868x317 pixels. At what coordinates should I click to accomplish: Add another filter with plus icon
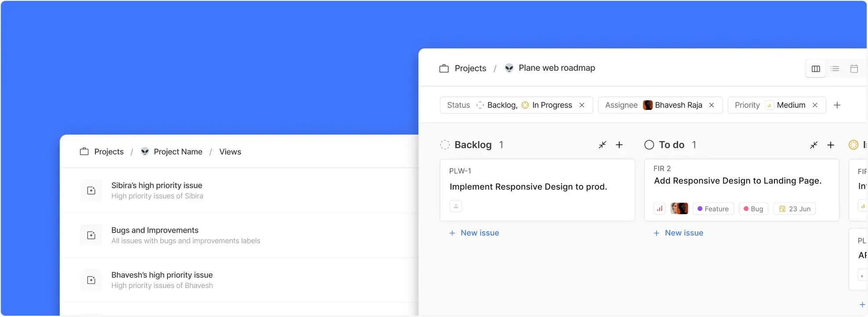pos(837,105)
